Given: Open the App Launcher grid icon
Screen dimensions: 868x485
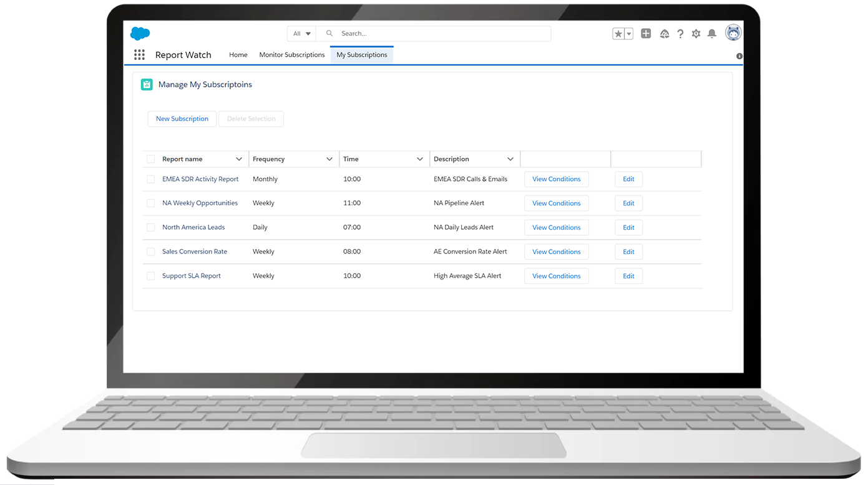Looking at the screenshot, I should pyautogui.click(x=139, y=55).
